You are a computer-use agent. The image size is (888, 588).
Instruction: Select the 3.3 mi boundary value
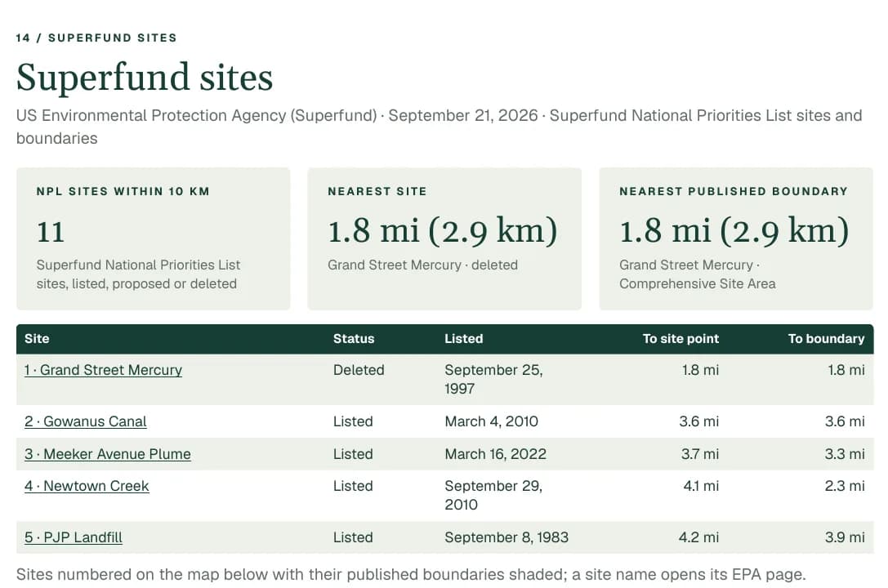point(845,454)
